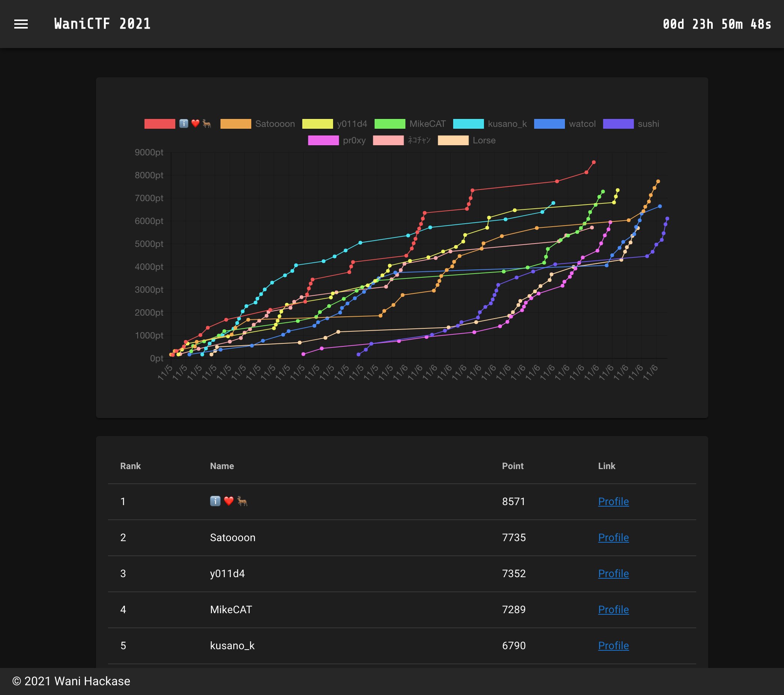Click the top red data point at 8571
This screenshot has height=695, width=784.
coord(594,162)
